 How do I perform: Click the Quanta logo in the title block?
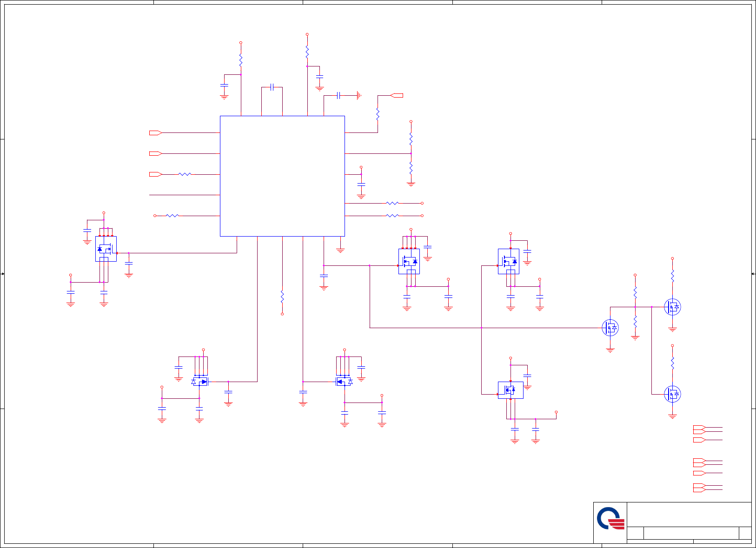click(610, 518)
